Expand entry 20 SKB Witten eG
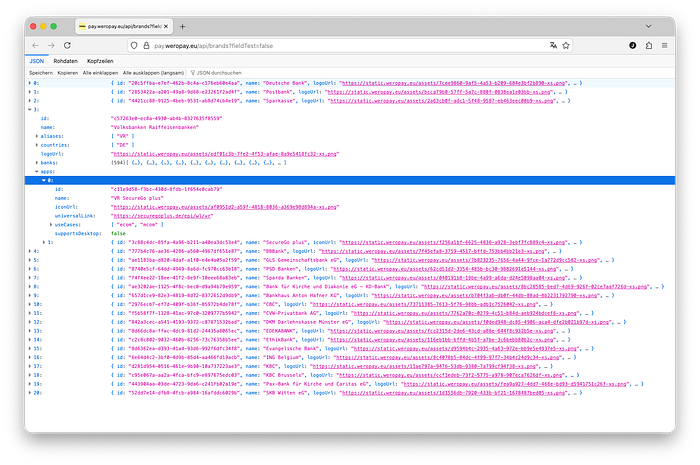 pos(30,393)
